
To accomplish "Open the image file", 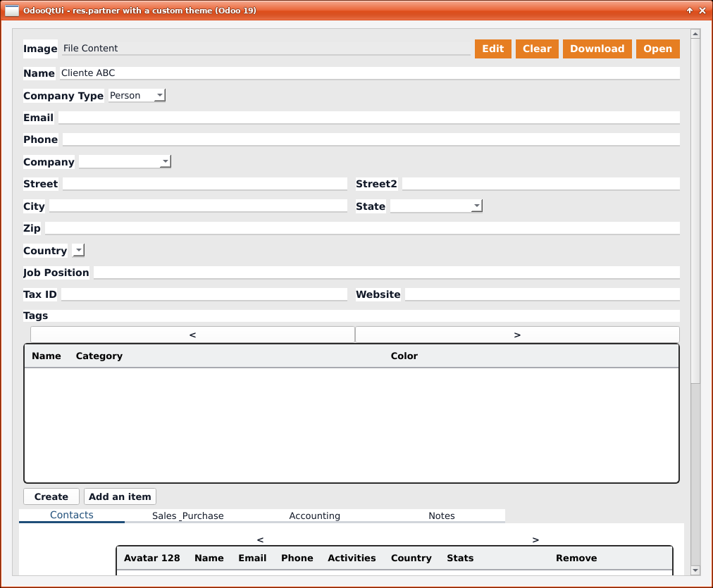I will (x=657, y=49).
